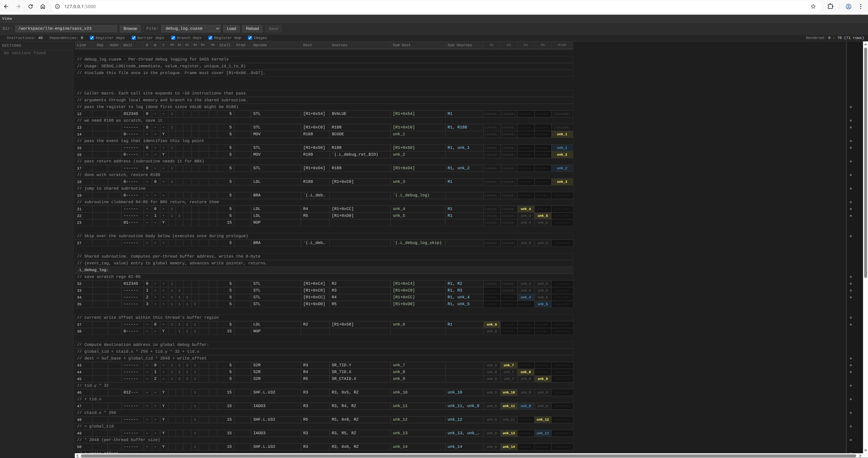Click the browser back arrow icon

point(6,6)
